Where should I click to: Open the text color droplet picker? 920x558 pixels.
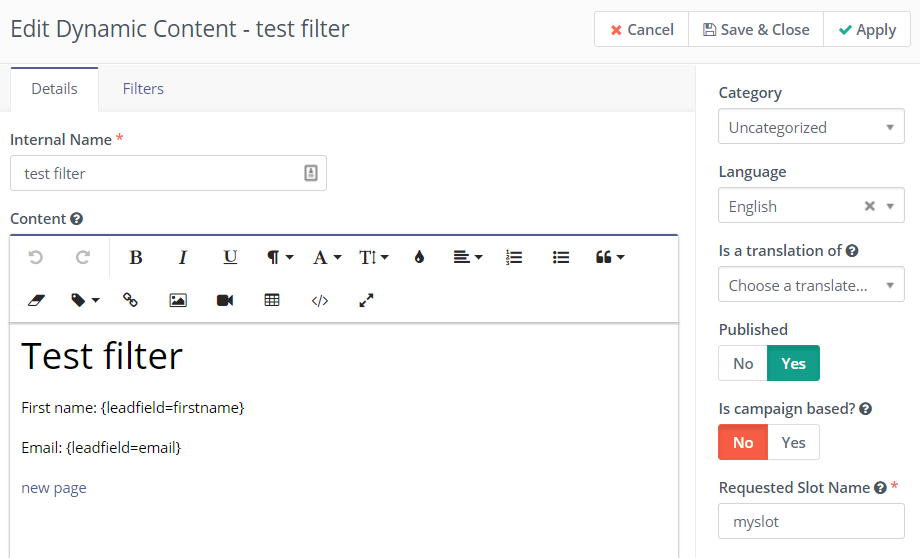419,258
